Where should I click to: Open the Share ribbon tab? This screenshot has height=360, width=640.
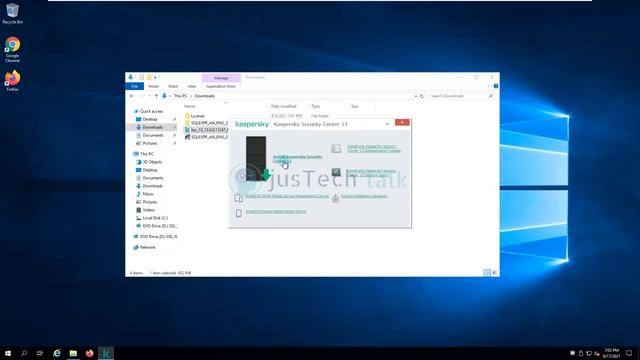[x=173, y=86]
